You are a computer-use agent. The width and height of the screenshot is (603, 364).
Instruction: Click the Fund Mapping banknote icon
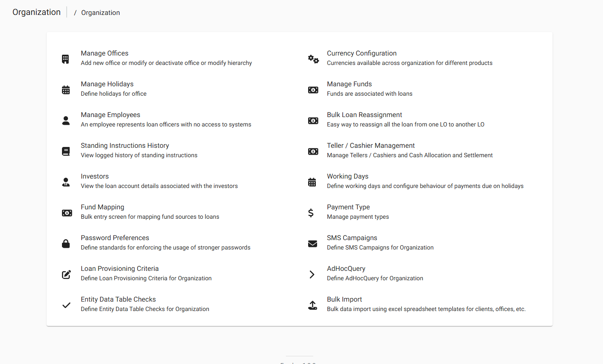coord(67,213)
